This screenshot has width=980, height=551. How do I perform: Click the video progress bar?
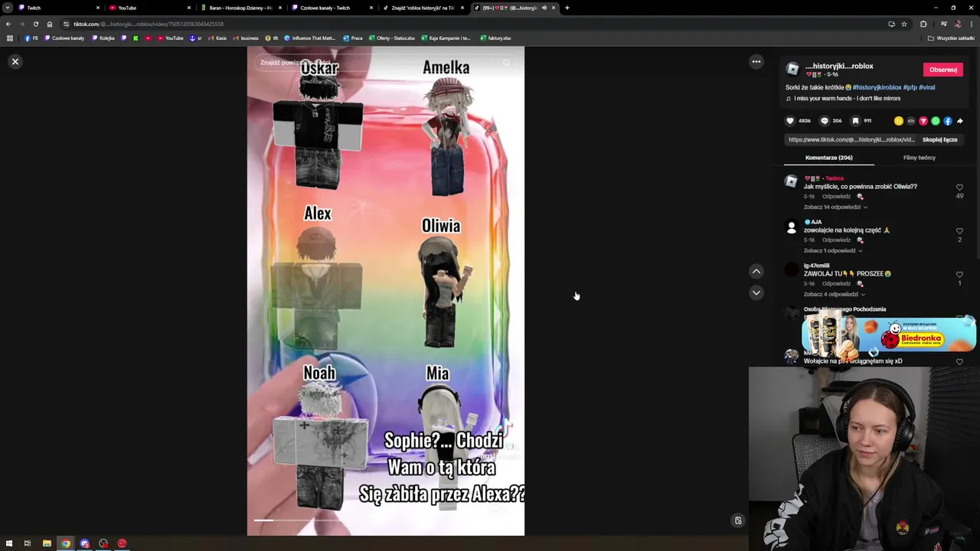click(385, 520)
